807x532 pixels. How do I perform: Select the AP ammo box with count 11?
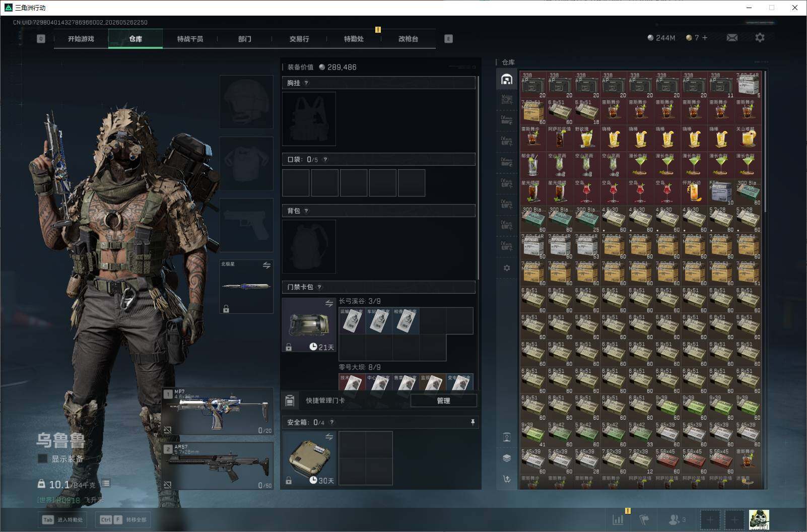(x=721, y=85)
